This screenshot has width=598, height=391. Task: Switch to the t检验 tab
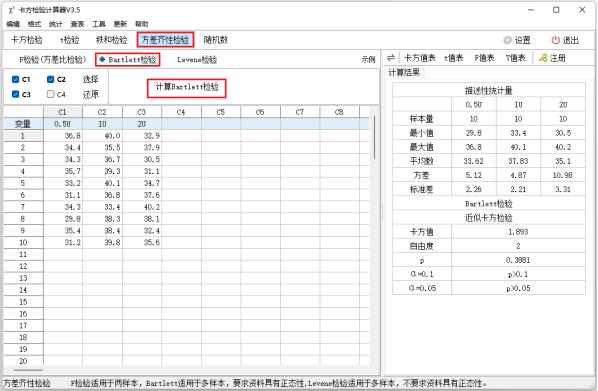70,40
